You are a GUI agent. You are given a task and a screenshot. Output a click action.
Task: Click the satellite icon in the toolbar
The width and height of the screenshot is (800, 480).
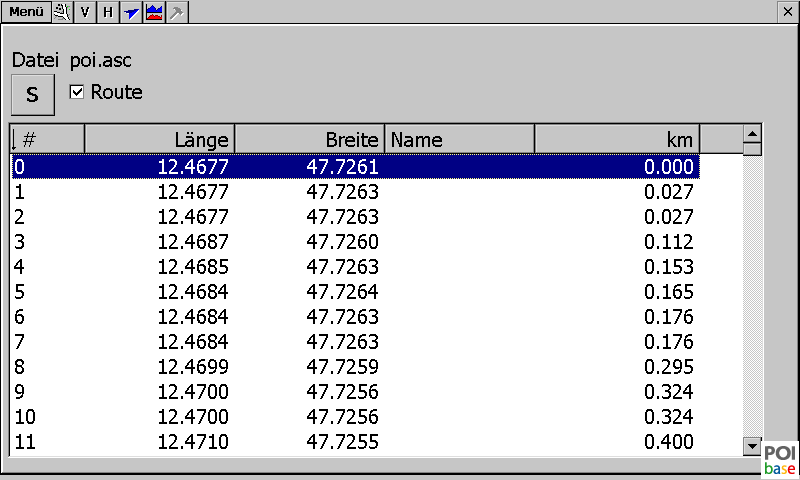[63, 12]
